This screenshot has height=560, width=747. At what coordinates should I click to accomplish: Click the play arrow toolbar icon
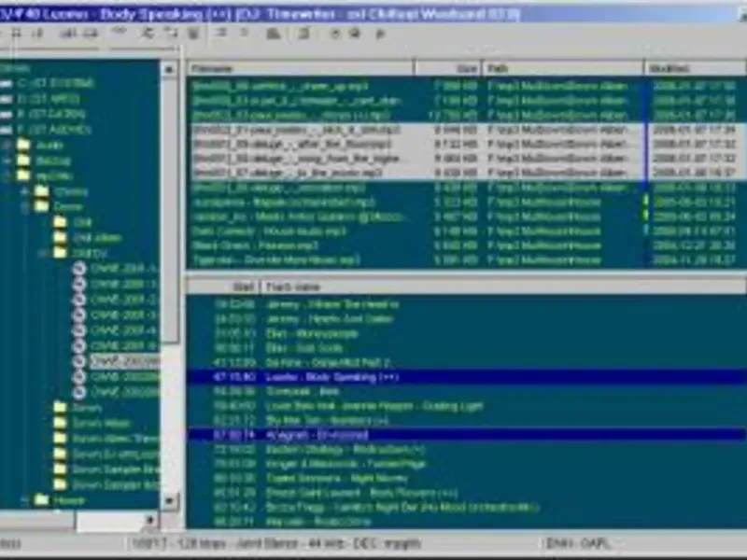[380, 34]
